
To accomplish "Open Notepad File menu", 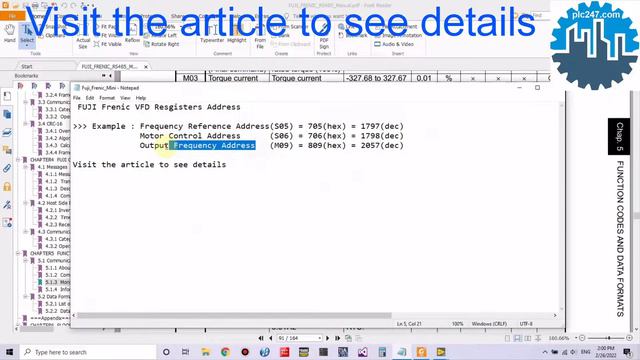I will pos(77,98).
